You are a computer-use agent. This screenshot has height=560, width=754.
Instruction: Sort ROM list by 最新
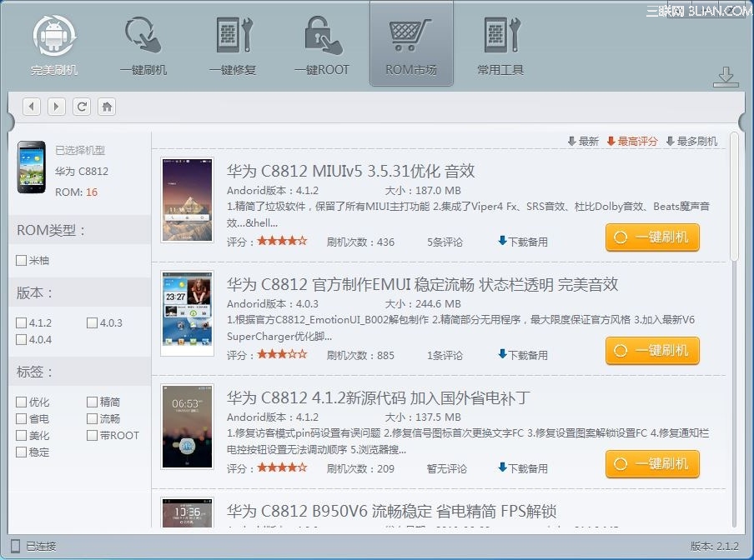click(x=583, y=141)
